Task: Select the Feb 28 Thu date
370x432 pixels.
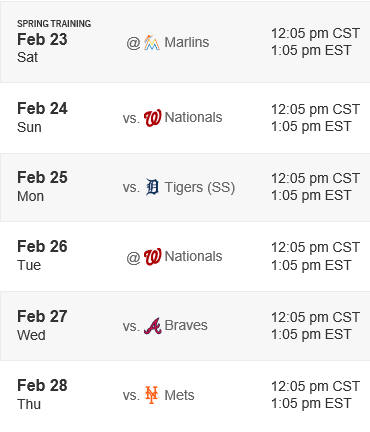Action: pos(42,395)
